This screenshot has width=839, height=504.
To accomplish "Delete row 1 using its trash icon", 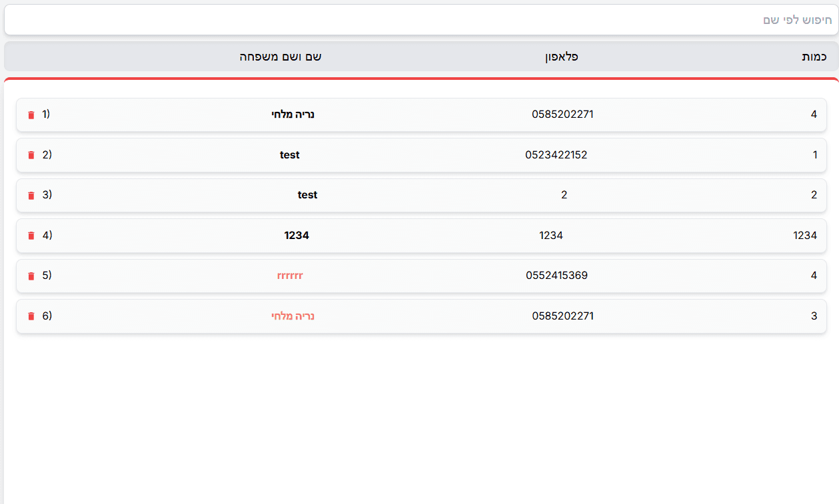I will click(x=31, y=115).
